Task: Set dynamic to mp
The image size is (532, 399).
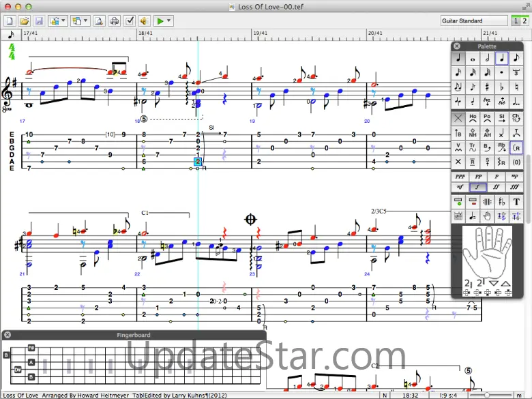Action: (x=514, y=177)
